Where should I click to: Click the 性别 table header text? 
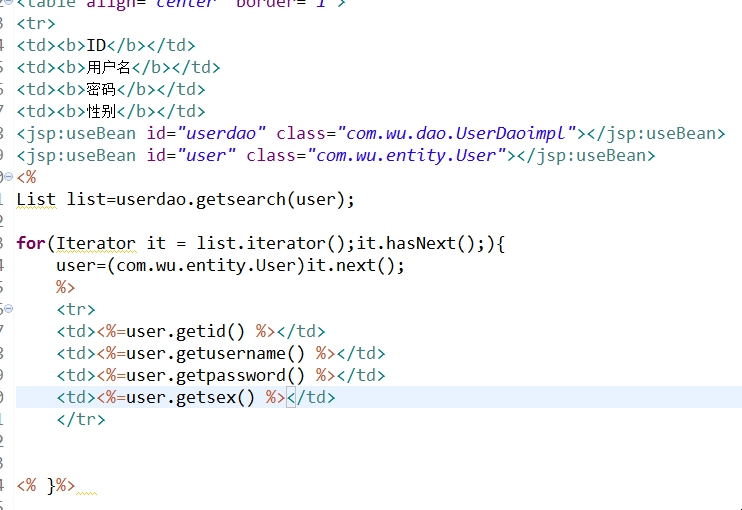102,111
